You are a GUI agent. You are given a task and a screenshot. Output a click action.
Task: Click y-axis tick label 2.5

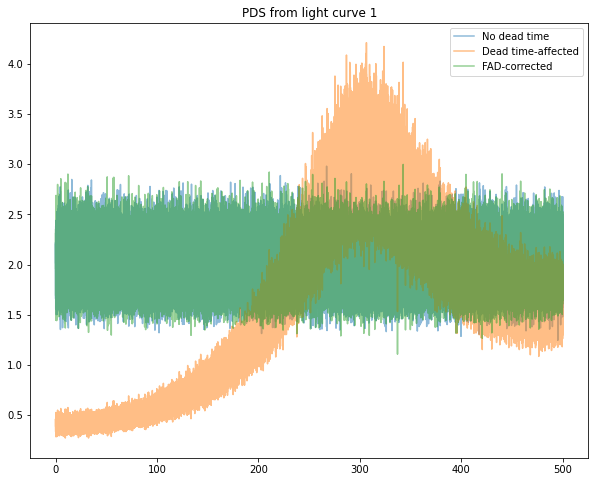click(x=15, y=215)
